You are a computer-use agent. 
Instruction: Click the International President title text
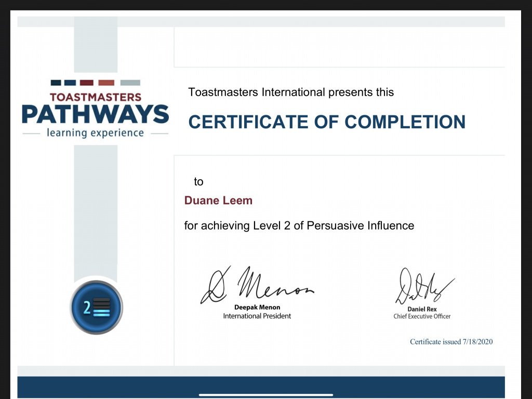pos(257,316)
